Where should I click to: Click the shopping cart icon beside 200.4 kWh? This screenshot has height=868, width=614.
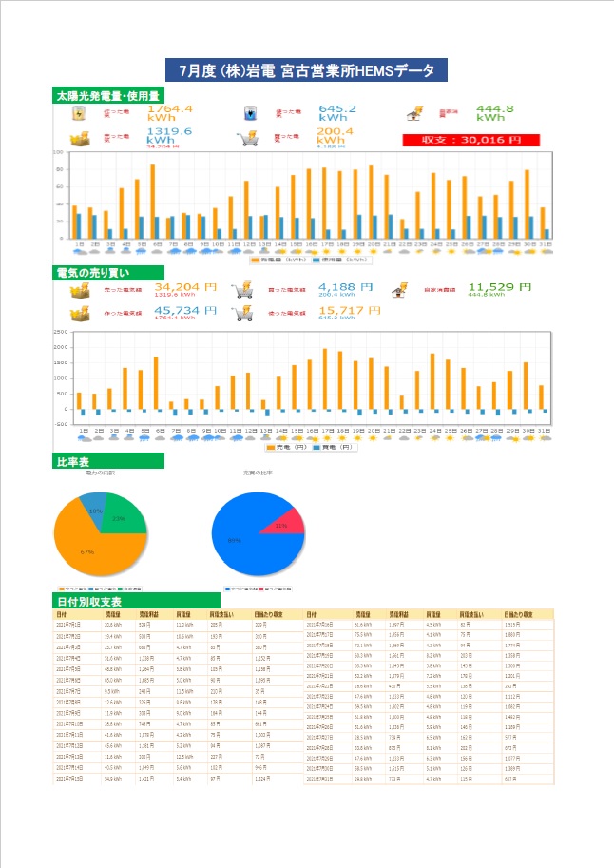point(249,139)
